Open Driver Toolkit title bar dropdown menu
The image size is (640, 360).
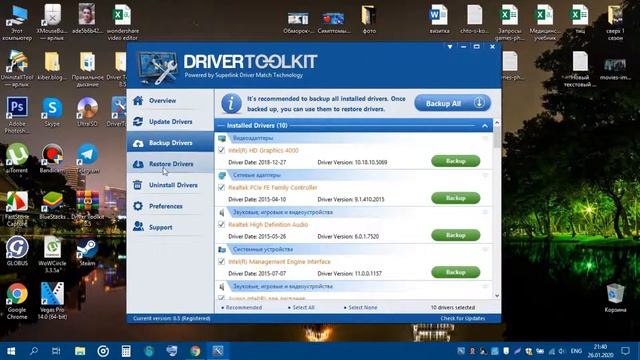point(450,47)
